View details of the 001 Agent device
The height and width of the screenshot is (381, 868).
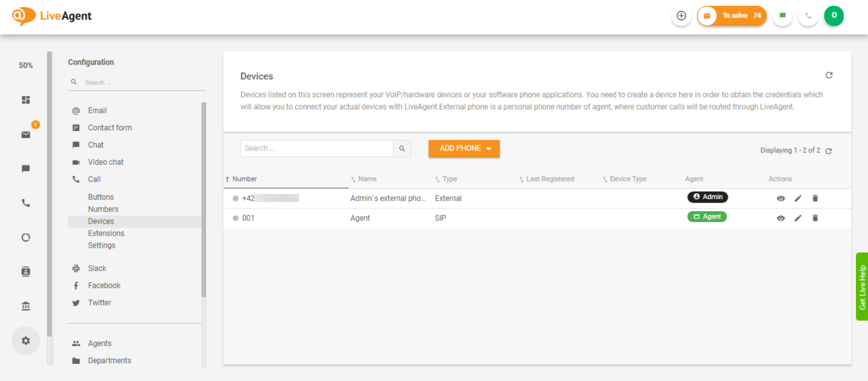pos(780,218)
